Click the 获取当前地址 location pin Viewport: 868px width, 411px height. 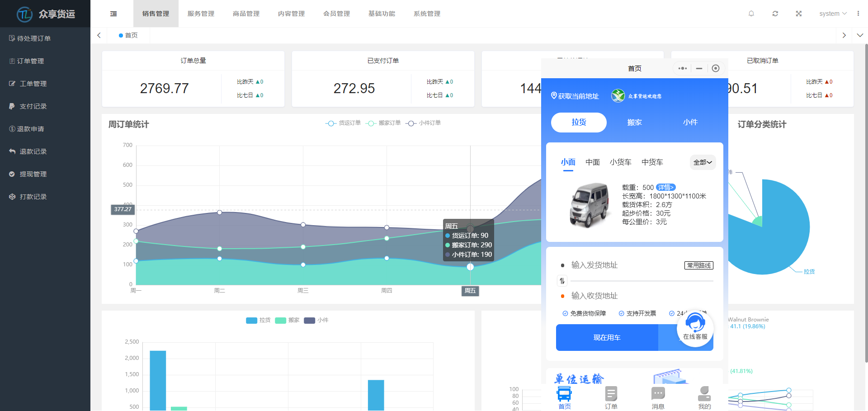554,96
